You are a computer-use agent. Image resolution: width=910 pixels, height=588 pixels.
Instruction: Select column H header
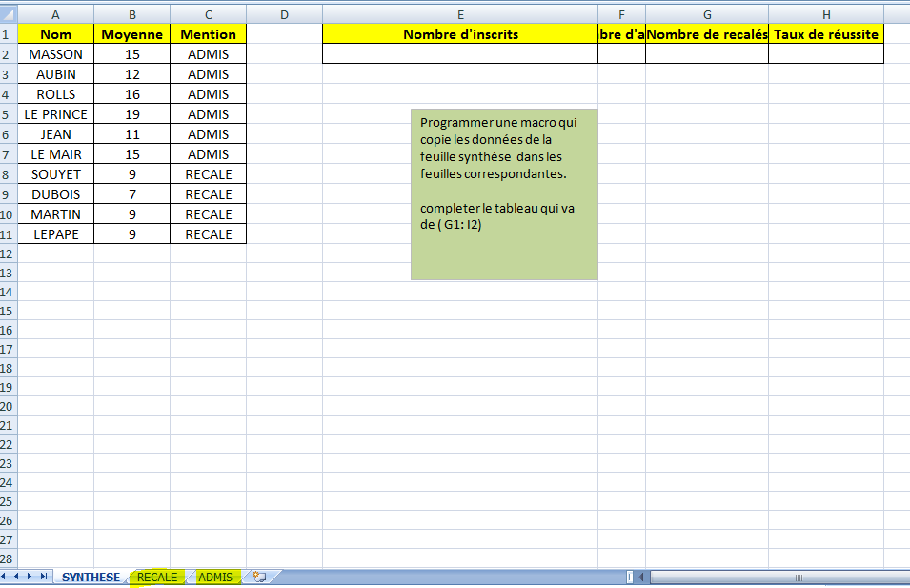click(x=826, y=14)
